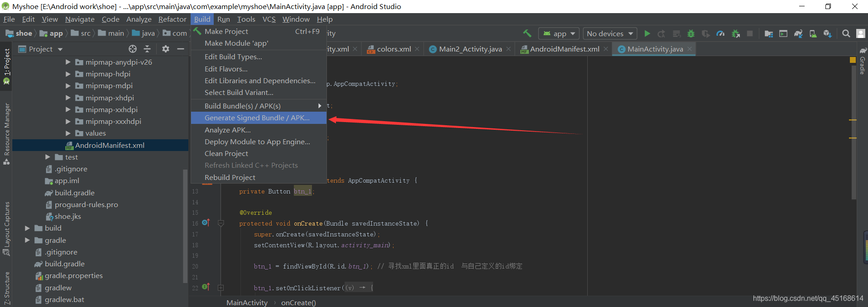Click the Run with Coverage icon
The width and height of the screenshot is (868, 307).
click(705, 33)
